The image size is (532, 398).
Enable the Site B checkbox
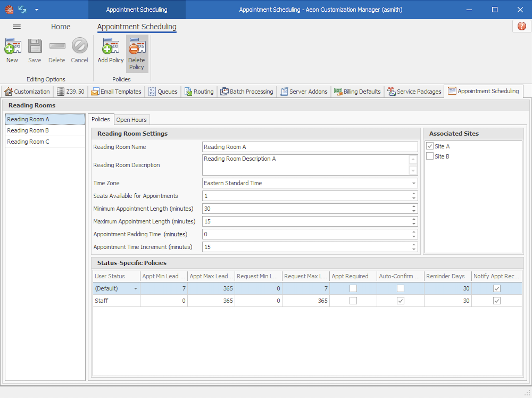[x=430, y=156]
